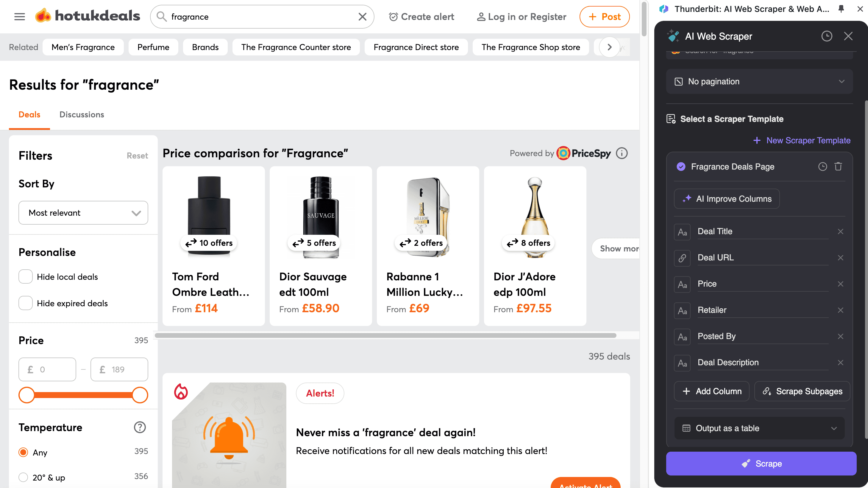
Task: Expand the No pagination dropdown
Action: click(759, 82)
